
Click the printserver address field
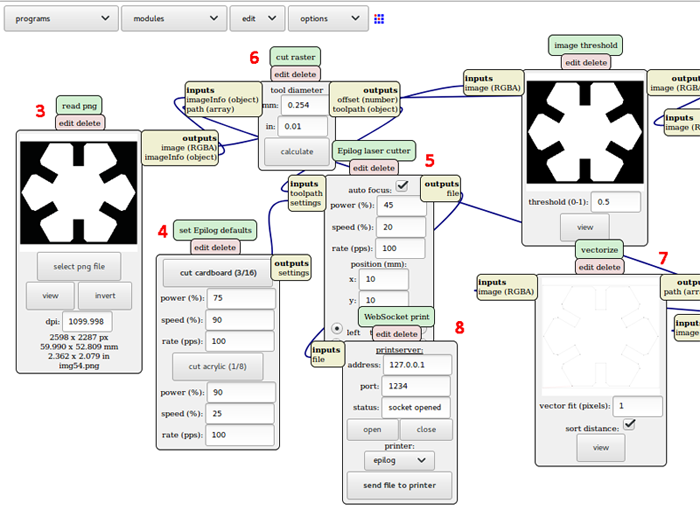coord(417,365)
